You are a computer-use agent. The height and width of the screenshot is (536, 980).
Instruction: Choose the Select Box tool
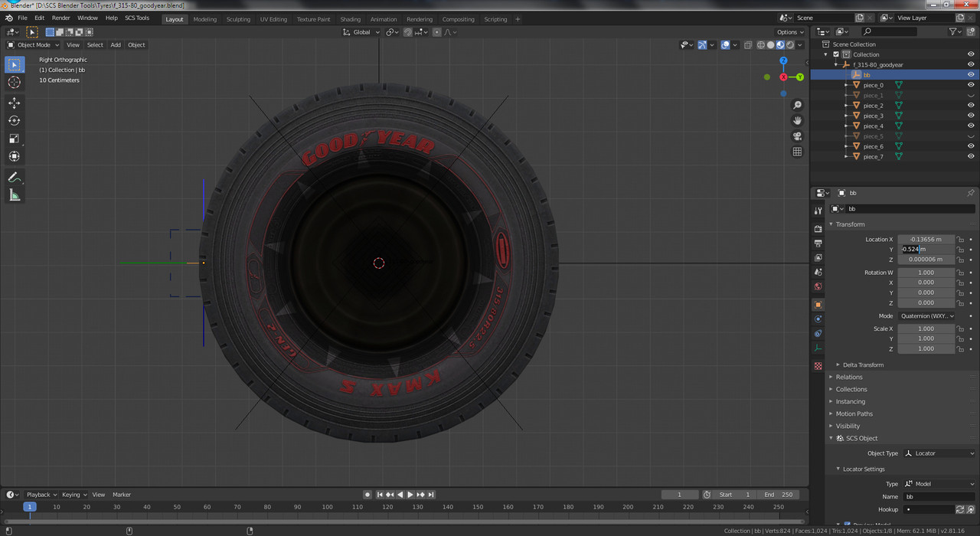[x=14, y=64]
